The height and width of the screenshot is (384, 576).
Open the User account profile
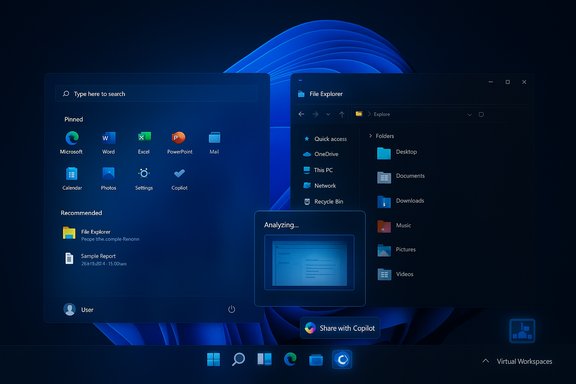[x=78, y=309]
